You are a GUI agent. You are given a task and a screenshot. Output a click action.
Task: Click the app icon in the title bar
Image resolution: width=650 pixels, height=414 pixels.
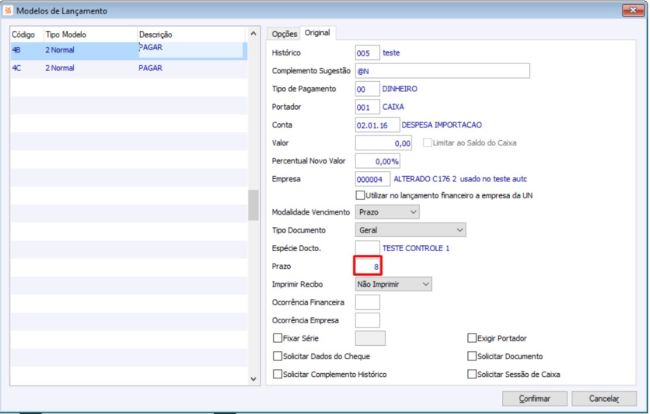(8, 10)
